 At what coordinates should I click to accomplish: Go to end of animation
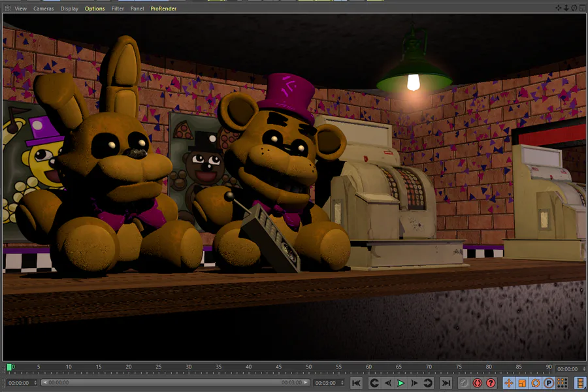click(446, 383)
